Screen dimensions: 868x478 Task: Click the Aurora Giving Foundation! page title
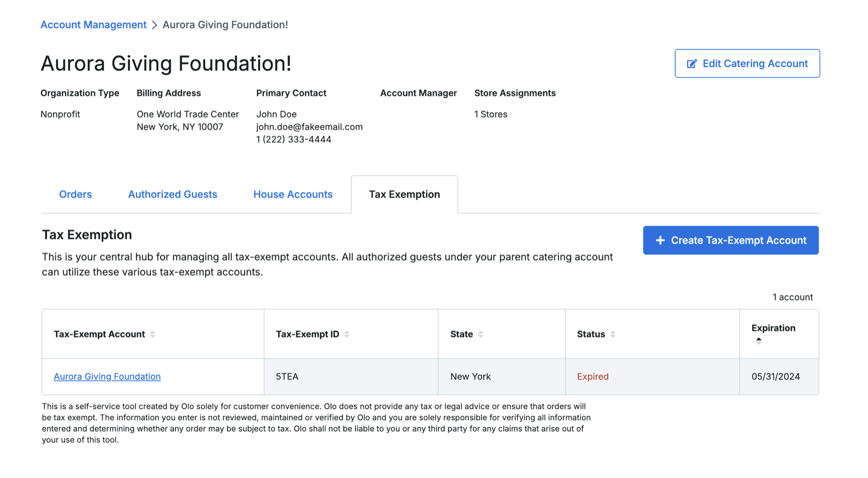point(166,63)
